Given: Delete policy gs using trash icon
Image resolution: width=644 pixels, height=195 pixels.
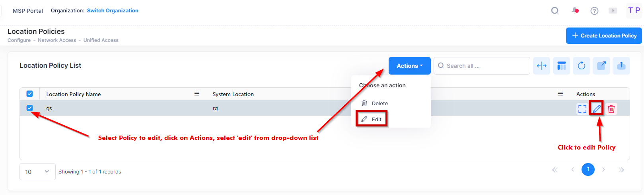Looking at the screenshot, I should (x=611, y=108).
